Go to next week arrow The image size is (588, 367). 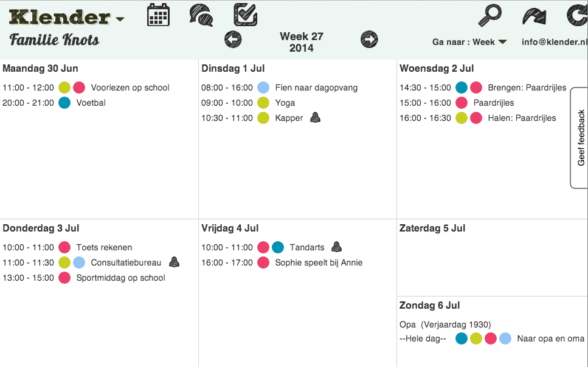369,39
